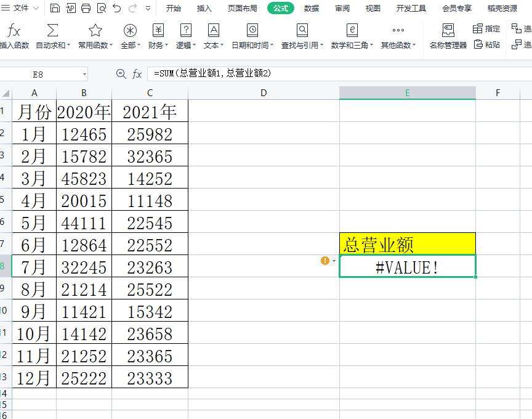
Task: Open the 查找与引用 functions icon
Action: coord(302,30)
